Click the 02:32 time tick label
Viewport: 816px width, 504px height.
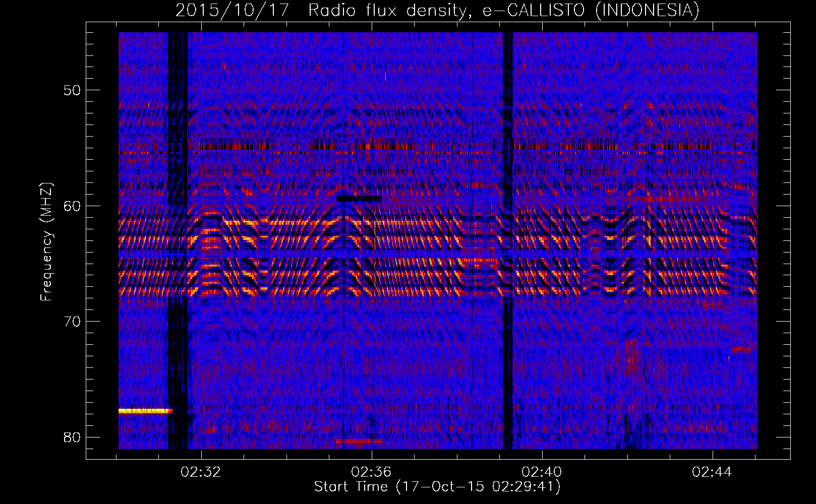tap(201, 472)
